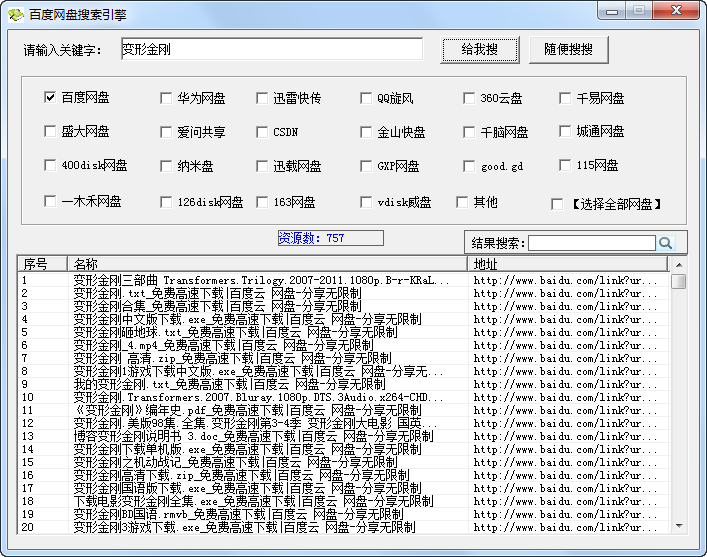Tick the vdisk威盘 checkbox
The width and height of the screenshot is (707, 557).
366,202
